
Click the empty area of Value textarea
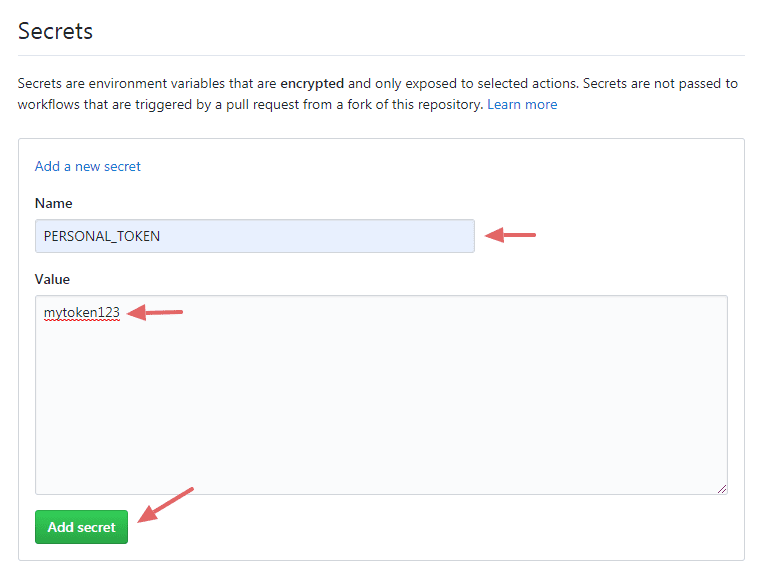tap(380, 410)
